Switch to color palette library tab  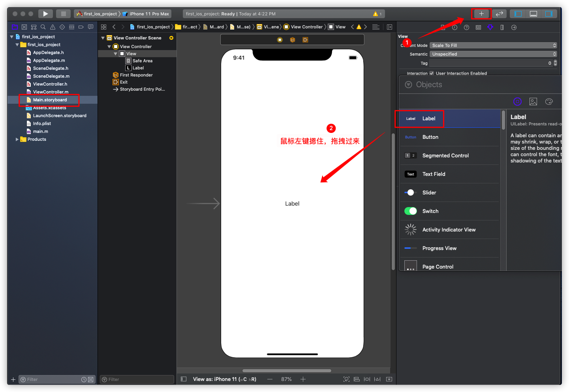pos(549,102)
